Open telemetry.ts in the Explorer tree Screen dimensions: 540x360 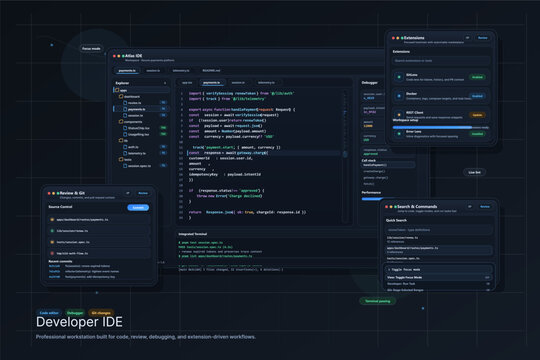142,153
